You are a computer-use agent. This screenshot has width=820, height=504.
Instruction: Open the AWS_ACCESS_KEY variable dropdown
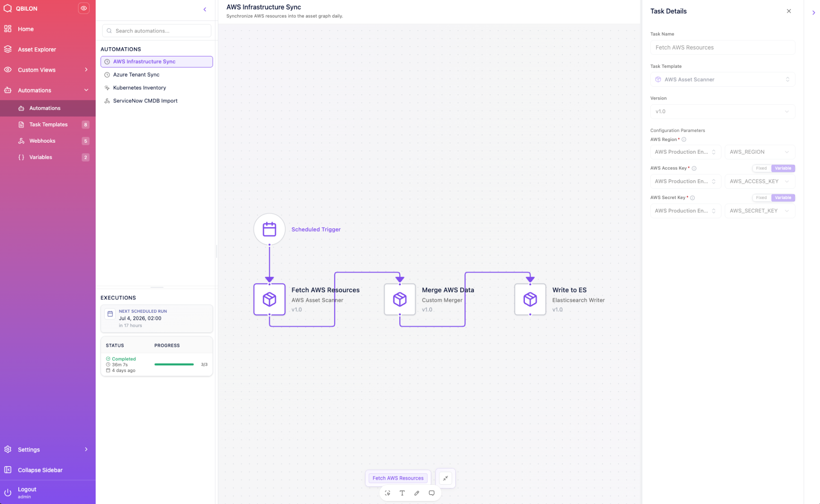[760, 182]
